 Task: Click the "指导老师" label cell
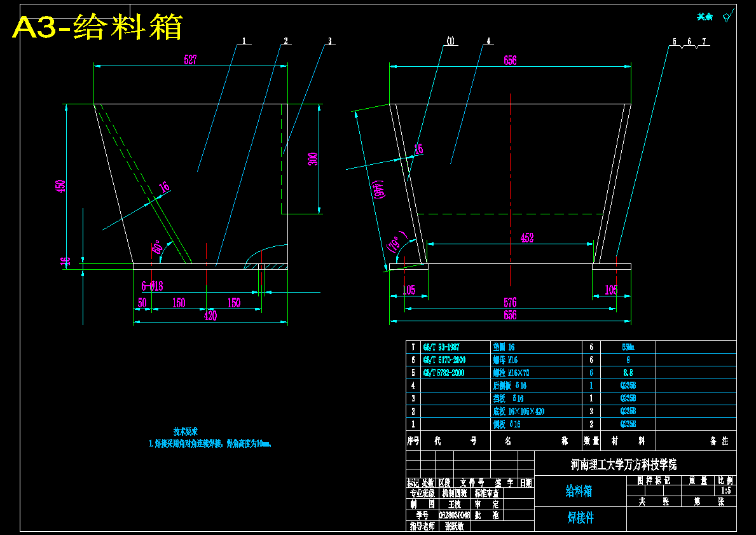(422, 526)
